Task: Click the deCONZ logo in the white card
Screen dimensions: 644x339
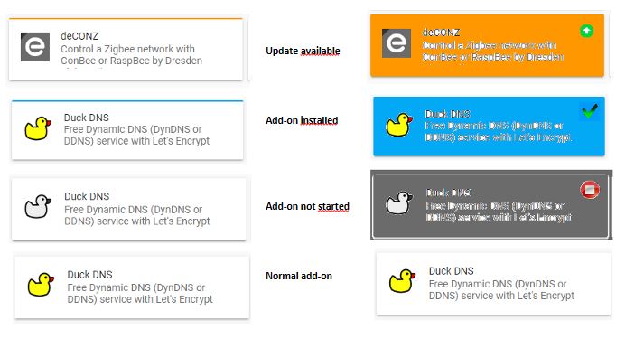Action: [35, 47]
